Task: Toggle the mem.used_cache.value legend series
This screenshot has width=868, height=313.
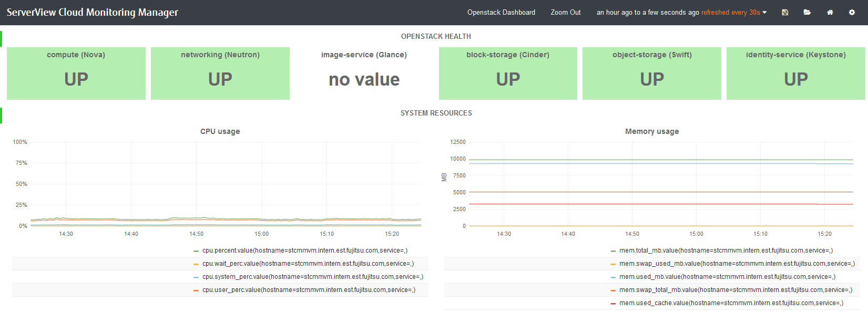Action: coord(731,303)
